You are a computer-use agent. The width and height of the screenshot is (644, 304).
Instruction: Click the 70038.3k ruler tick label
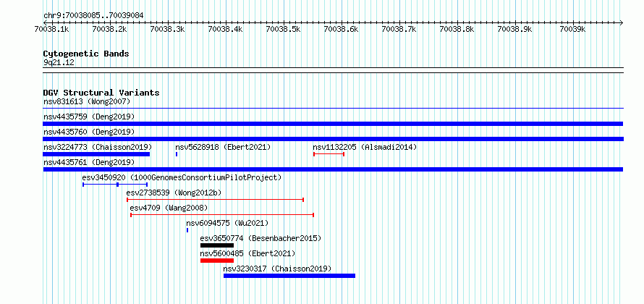pos(167,29)
